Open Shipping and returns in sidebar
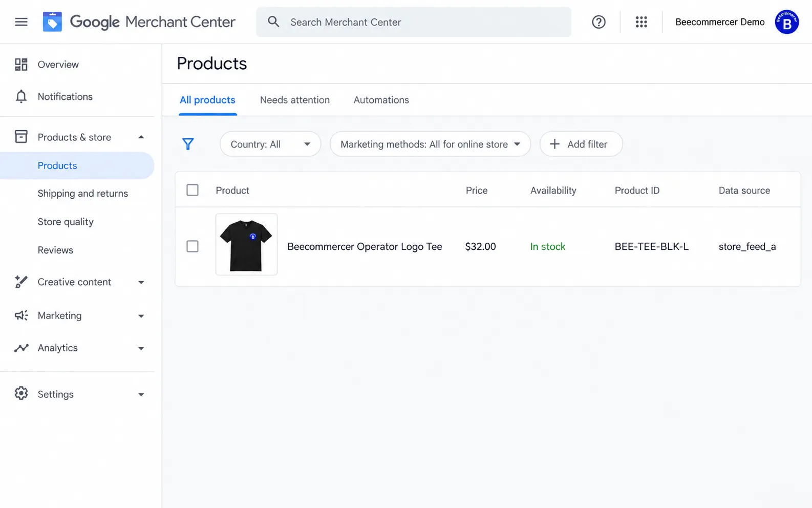Viewport: 812px width, 508px height. (82, 194)
